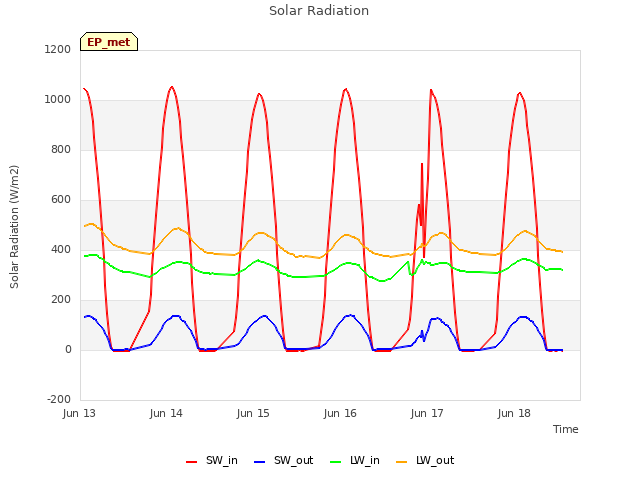Viewport: 640px width, 480px height.
Task: Click the red SW_in legend swatch
Action: [191, 462]
